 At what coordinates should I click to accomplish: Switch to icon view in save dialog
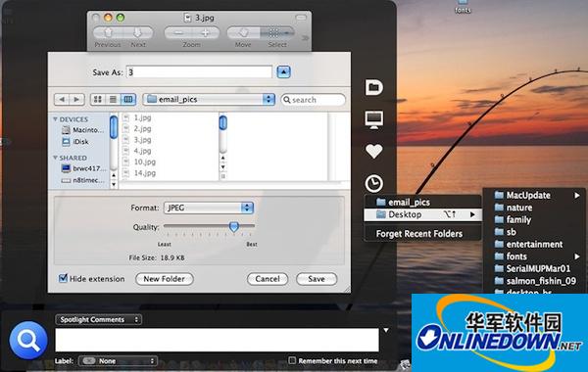(x=97, y=99)
